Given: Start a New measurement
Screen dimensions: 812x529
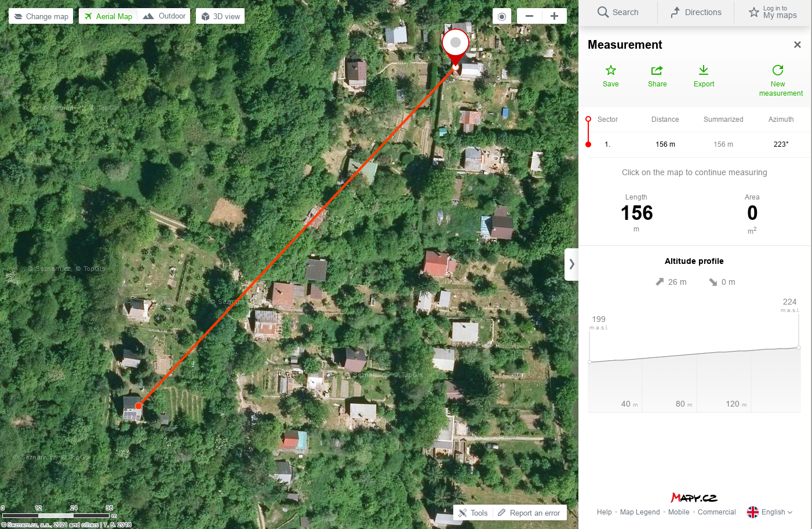Looking at the screenshot, I should point(781,81).
